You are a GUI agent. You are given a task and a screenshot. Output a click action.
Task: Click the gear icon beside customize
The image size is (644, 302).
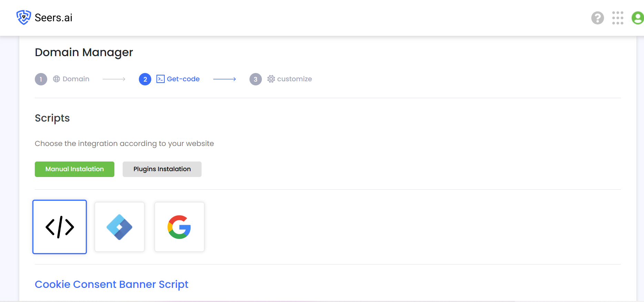tap(271, 79)
